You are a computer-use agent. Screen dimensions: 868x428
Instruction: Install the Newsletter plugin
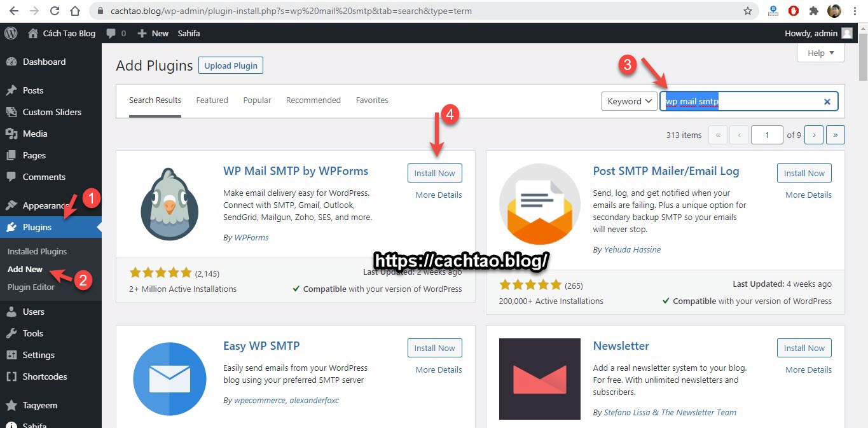[804, 348]
